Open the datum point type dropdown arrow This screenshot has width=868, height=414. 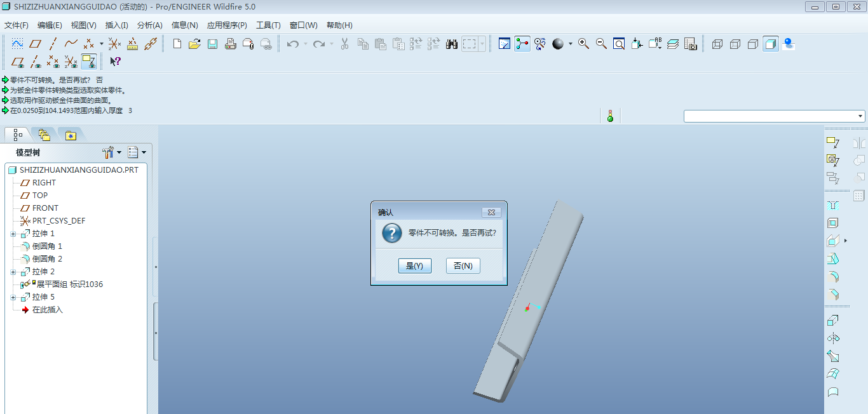coord(101,44)
